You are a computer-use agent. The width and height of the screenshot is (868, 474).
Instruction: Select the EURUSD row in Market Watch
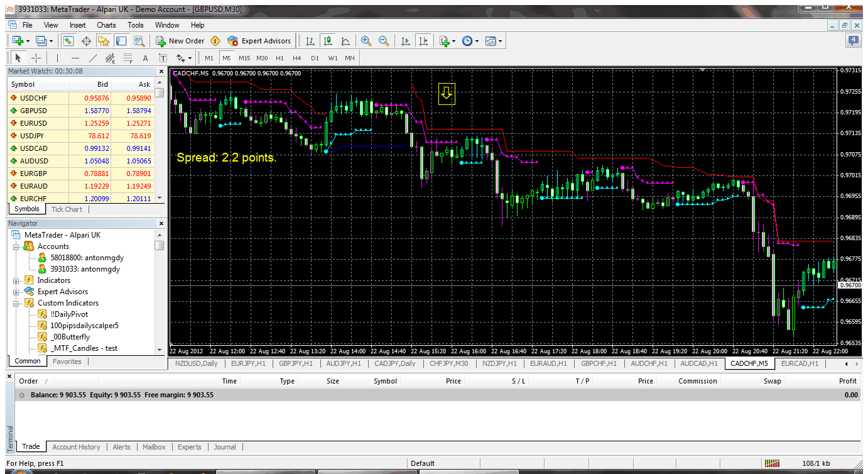pos(80,123)
